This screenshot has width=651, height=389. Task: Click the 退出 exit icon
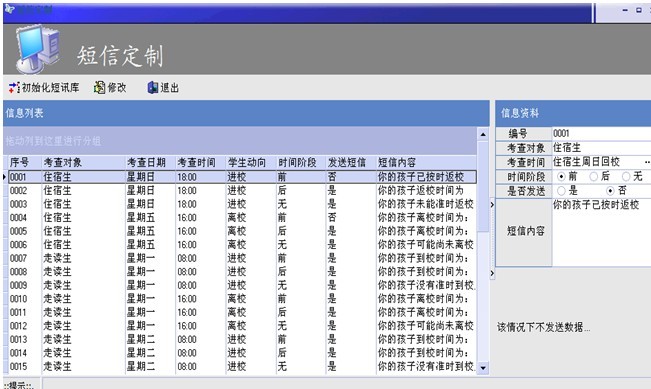point(152,88)
